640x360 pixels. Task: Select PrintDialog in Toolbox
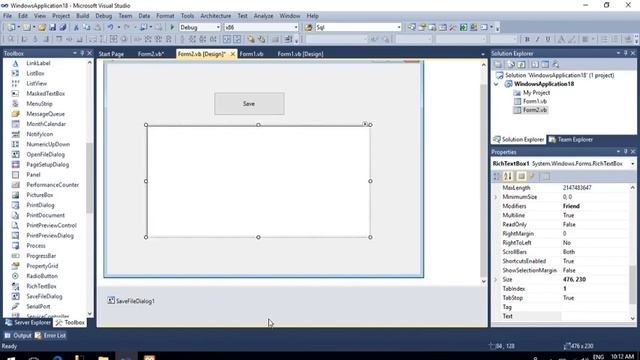point(40,205)
